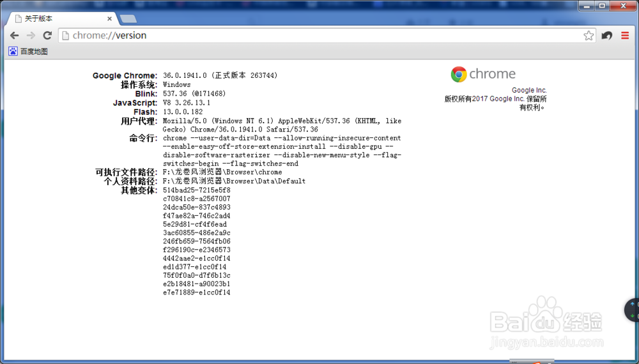Go forward using the forward arrow

(x=31, y=35)
